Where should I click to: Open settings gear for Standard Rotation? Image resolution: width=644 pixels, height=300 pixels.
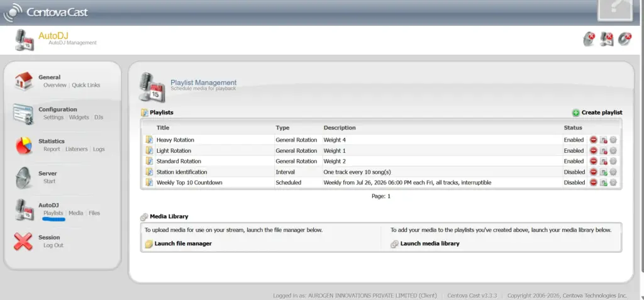[613, 162]
